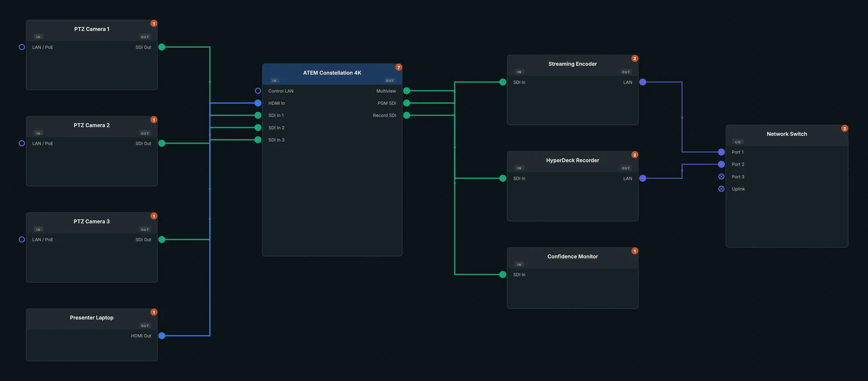Click the ATEM Record SDI output port
868x381 pixels.
coord(406,115)
